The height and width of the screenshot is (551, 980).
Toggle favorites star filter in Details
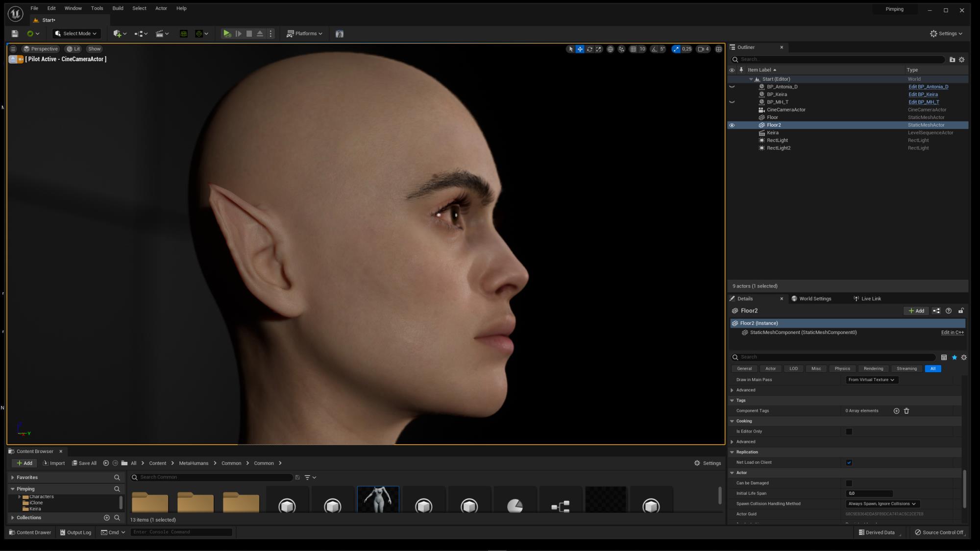[955, 358]
